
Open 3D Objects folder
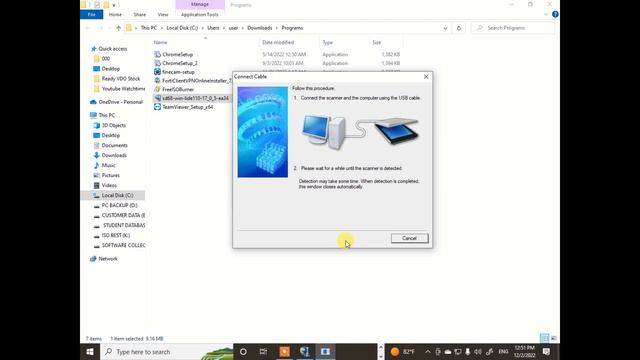(113, 125)
